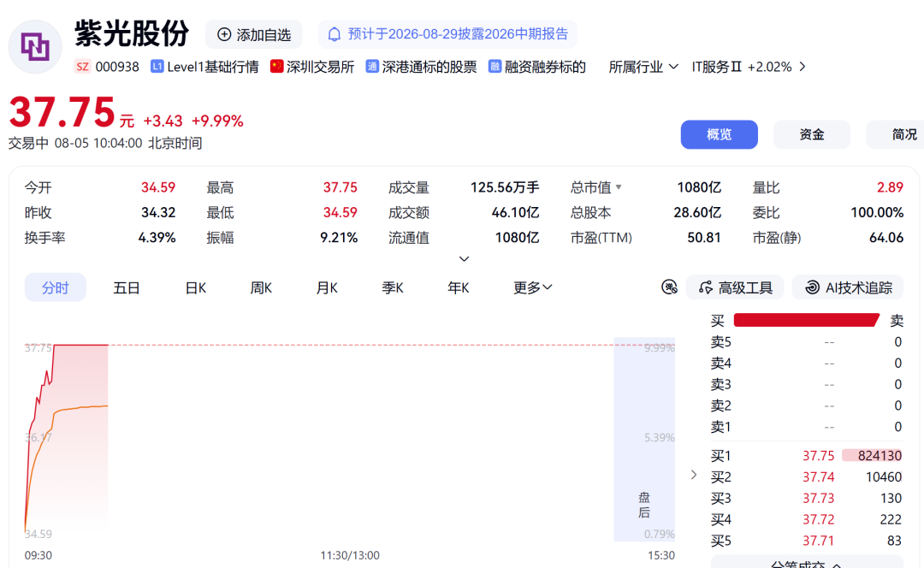Click the L1 Level1基础行情 icon
This screenshot has height=568, width=924.
[157, 67]
